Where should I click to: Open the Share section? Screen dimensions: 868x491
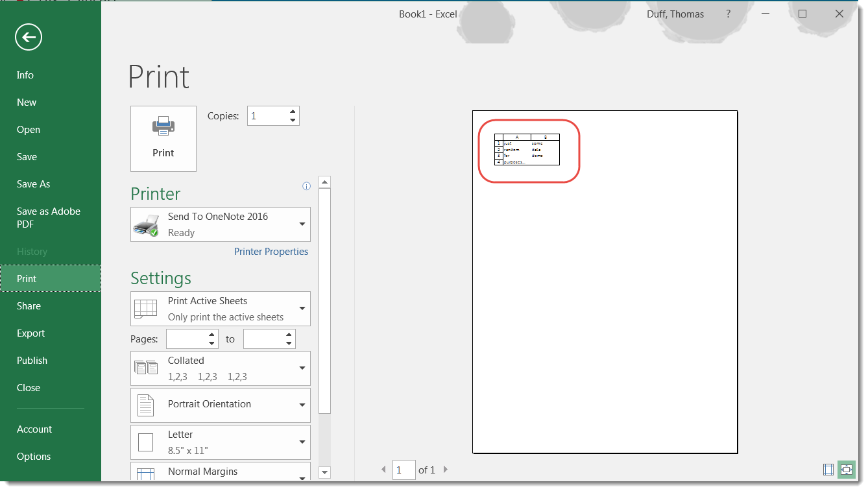pos(29,305)
